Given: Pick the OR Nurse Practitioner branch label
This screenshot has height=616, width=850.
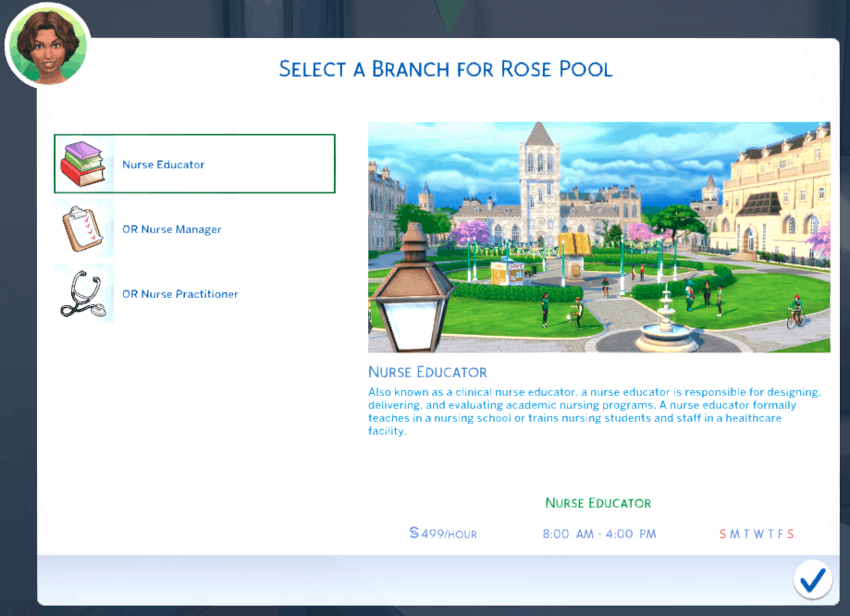Looking at the screenshot, I should 180,294.
